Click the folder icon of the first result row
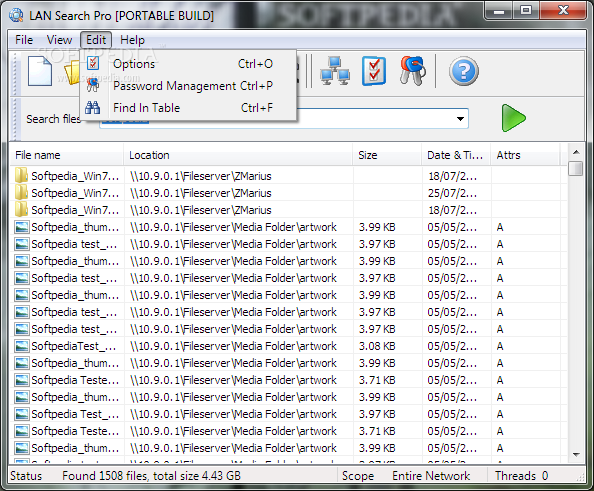The width and height of the screenshot is (594, 491). (x=21, y=175)
